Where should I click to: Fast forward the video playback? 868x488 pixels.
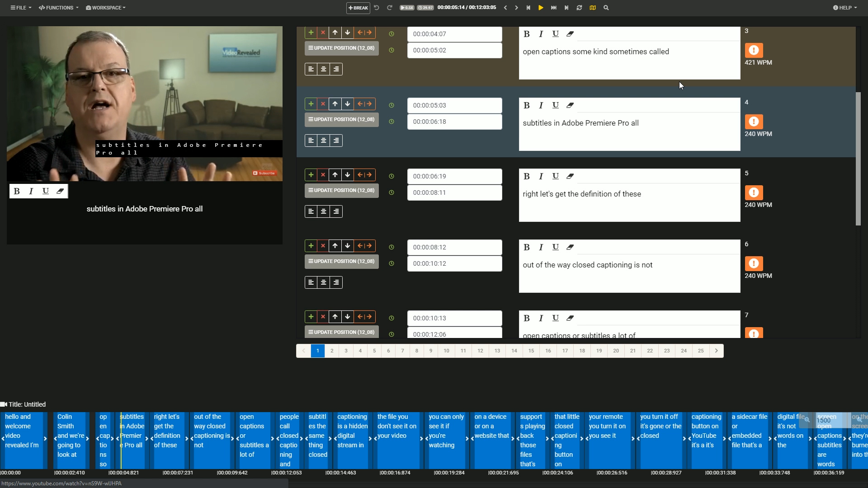pyautogui.click(x=554, y=8)
